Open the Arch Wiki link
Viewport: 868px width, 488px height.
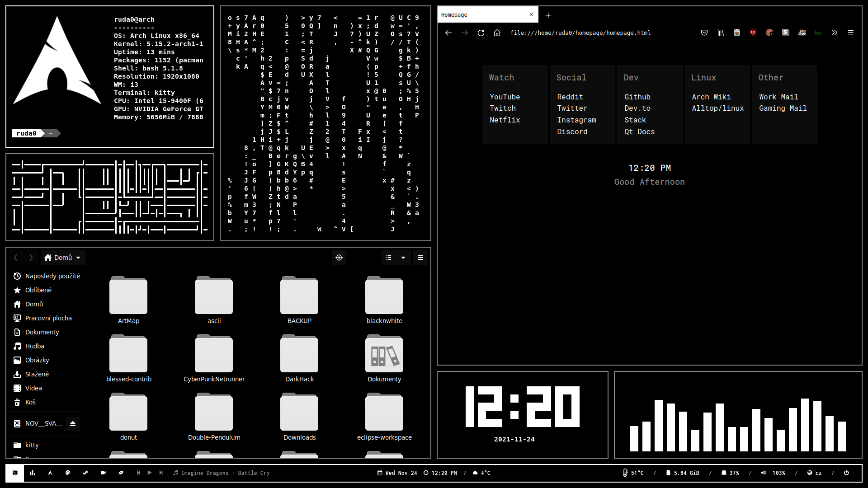coord(711,97)
